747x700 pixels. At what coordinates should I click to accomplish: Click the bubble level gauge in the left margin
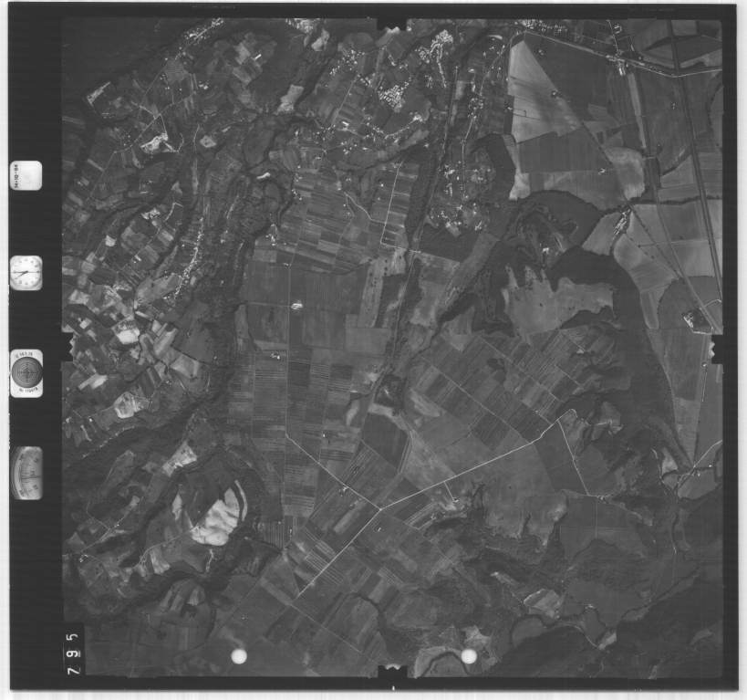click(x=26, y=473)
